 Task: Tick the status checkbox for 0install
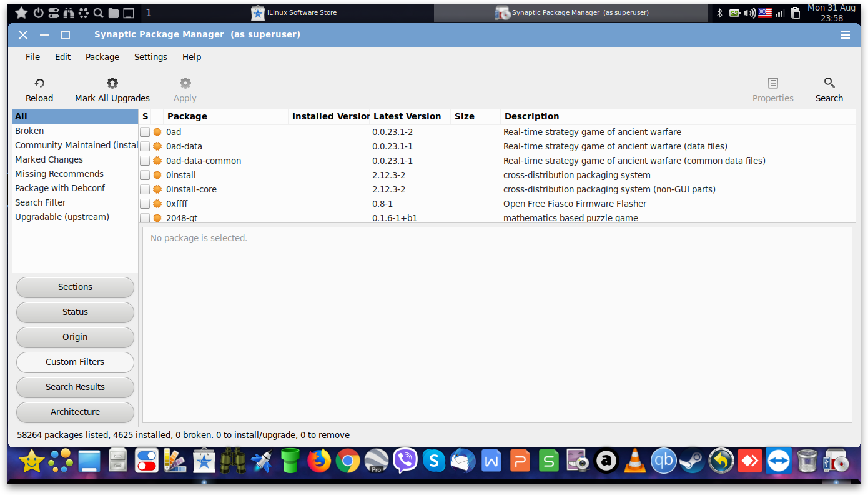point(145,175)
